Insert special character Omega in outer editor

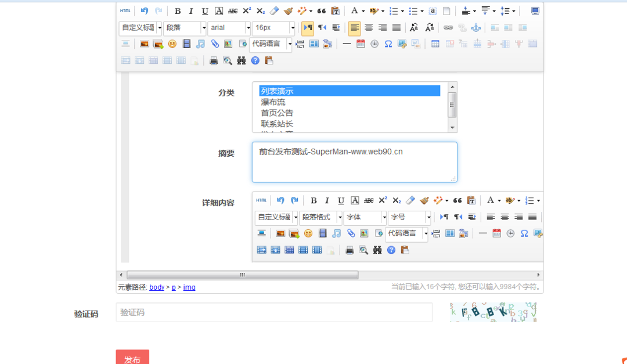point(388,44)
